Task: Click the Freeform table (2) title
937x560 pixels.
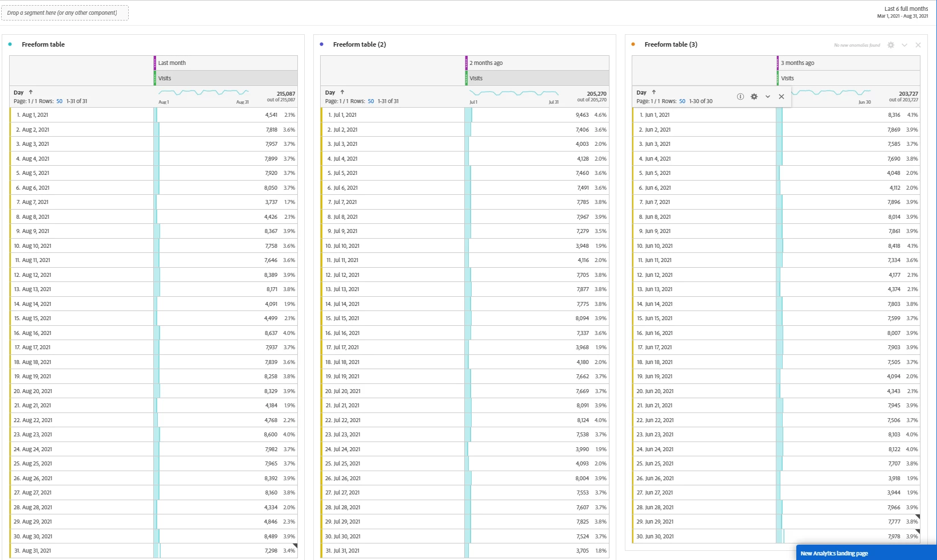Action: 359,44
